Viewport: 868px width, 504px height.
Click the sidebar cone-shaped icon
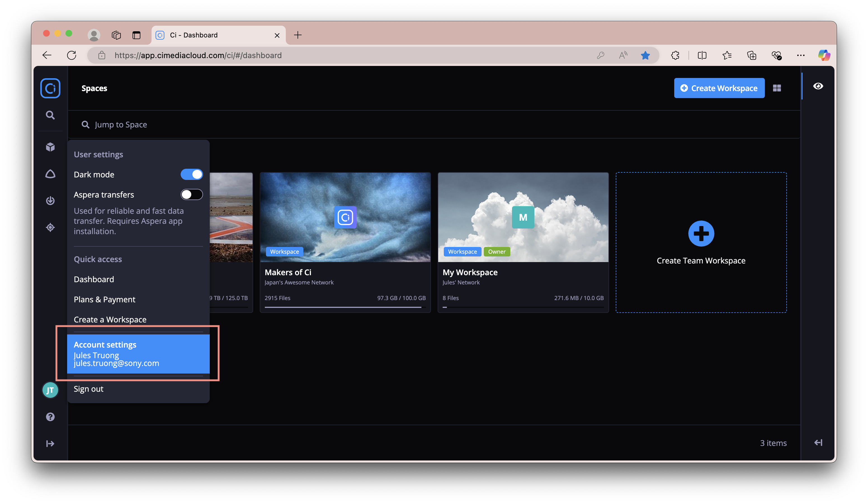[50, 174]
